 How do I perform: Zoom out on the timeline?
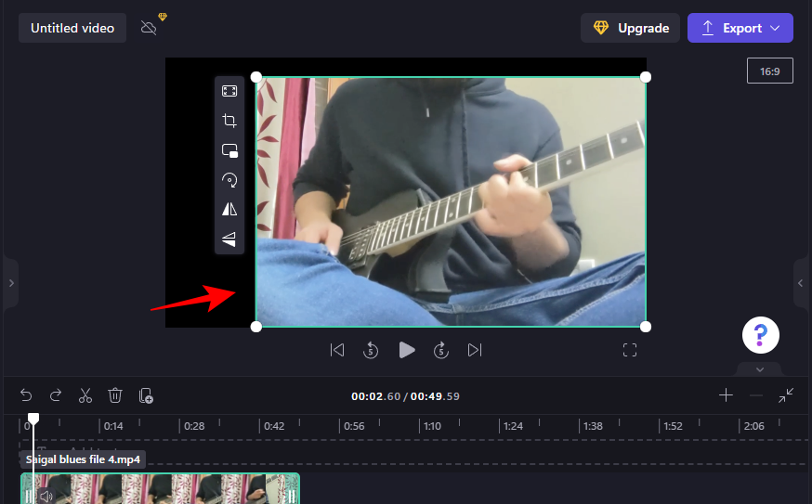coord(756,395)
